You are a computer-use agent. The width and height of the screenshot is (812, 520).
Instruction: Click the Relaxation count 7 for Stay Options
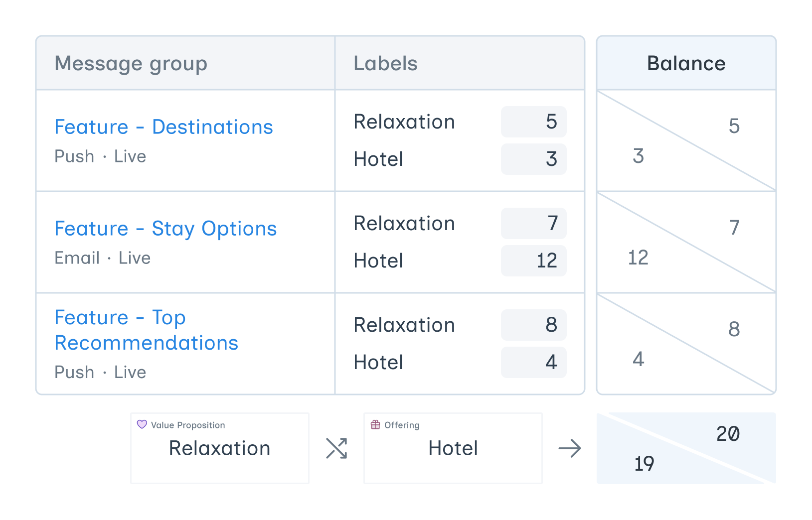(534, 223)
